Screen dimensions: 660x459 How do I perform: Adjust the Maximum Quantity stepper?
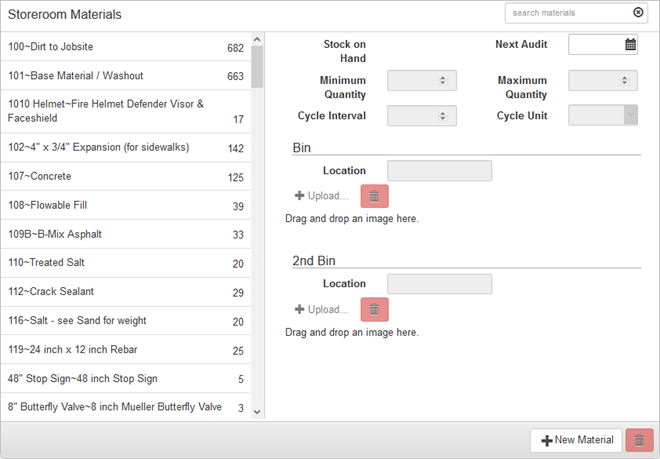coord(624,81)
